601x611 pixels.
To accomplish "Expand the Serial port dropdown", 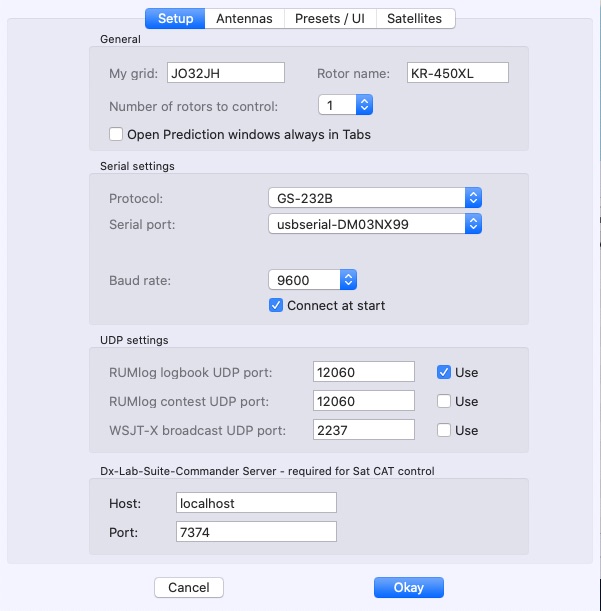I will point(375,224).
